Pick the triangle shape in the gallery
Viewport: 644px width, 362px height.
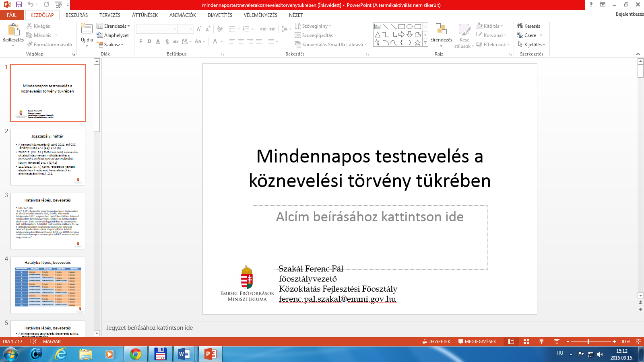click(377, 35)
